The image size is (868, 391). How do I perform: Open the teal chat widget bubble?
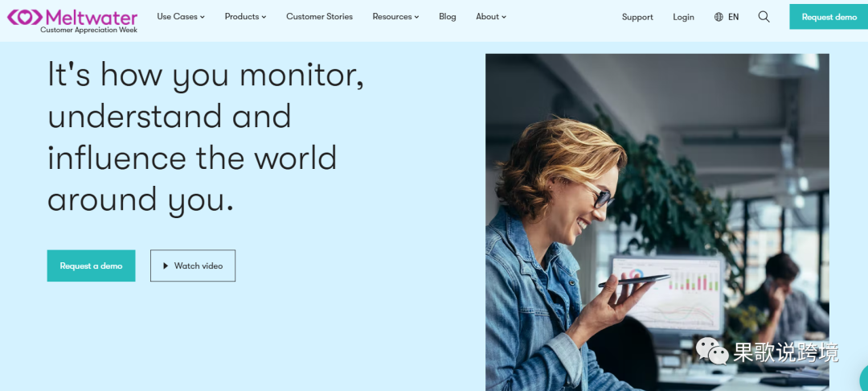click(863, 379)
